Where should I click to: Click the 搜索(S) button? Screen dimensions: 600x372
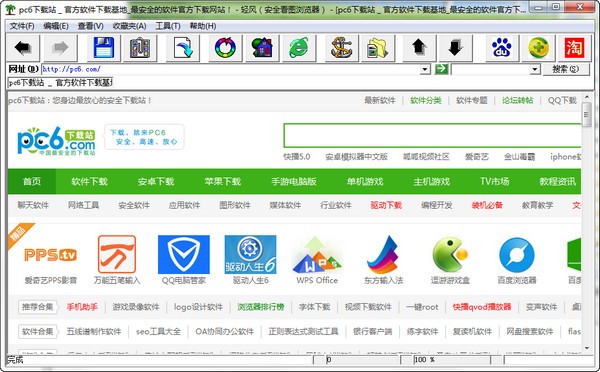click(x=566, y=69)
